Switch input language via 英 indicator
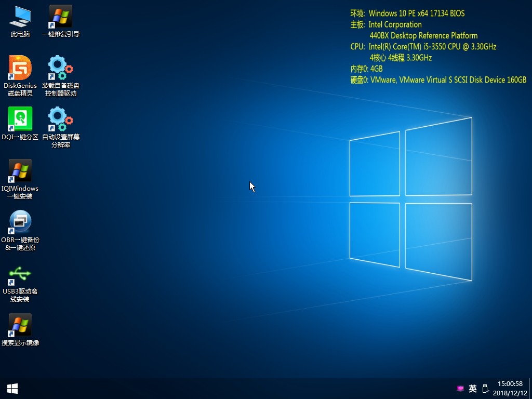532x399 pixels. pyautogui.click(x=473, y=389)
